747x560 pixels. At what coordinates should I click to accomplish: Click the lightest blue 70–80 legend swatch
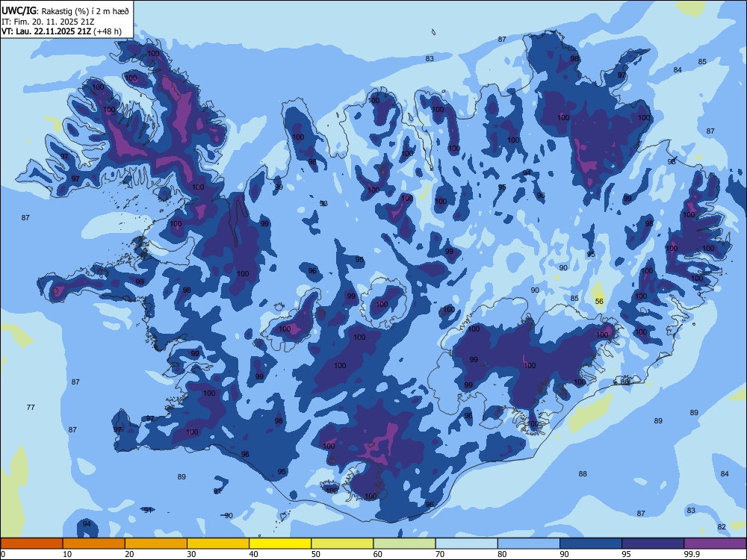pyautogui.click(x=467, y=544)
